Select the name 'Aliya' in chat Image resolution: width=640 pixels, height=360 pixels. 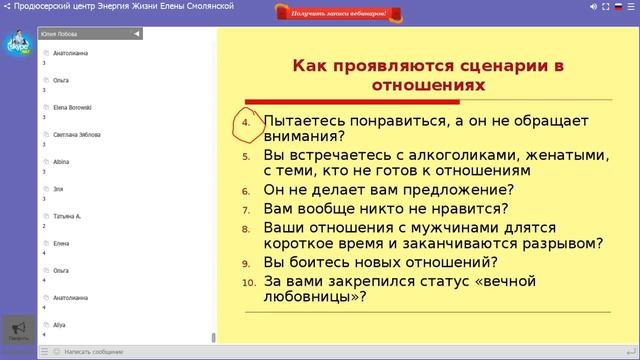[59, 325]
